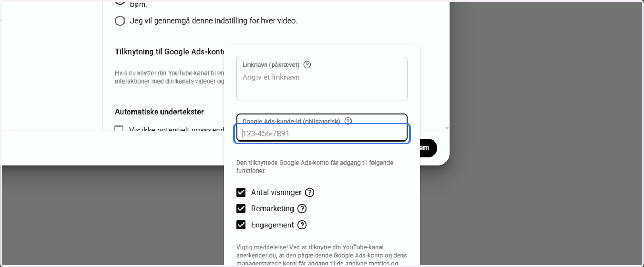The height and width of the screenshot is (267, 644).
Task: Uncheck the Antal visninger checkbox
Action: pyautogui.click(x=241, y=192)
